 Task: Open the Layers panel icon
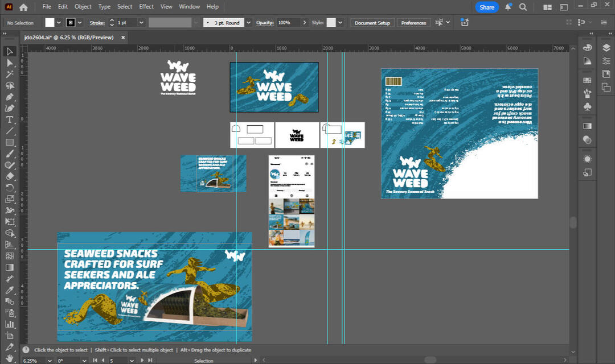[x=606, y=48]
